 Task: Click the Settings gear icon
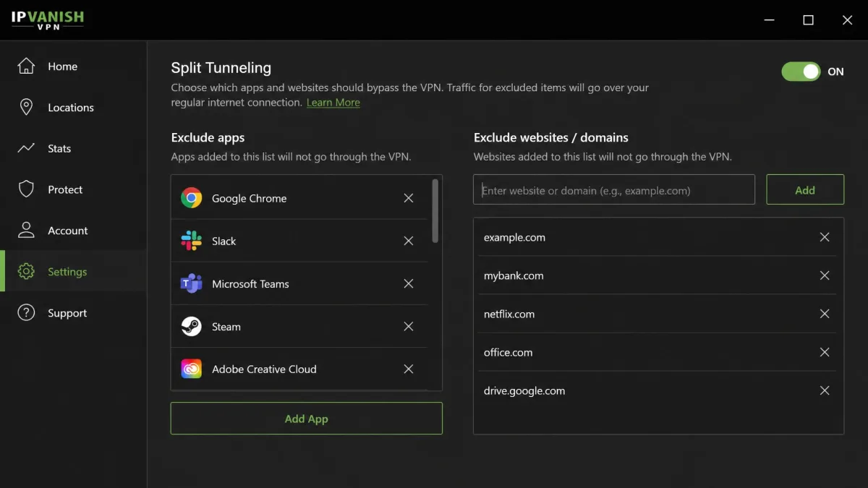26,272
